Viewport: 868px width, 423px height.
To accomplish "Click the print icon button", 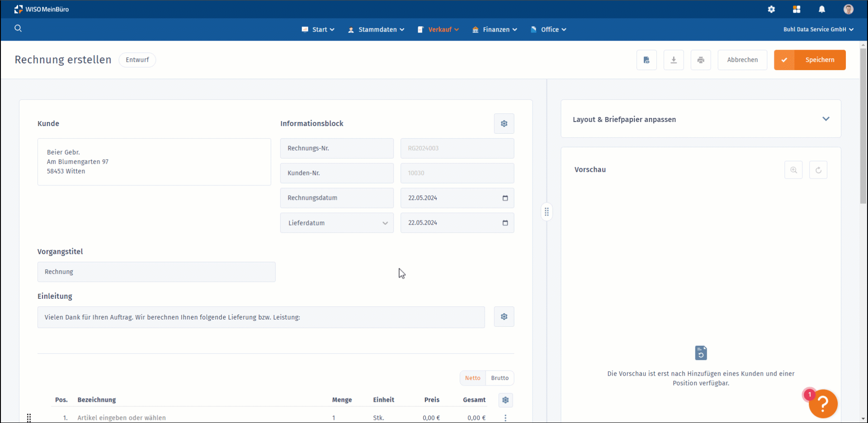I will [701, 60].
